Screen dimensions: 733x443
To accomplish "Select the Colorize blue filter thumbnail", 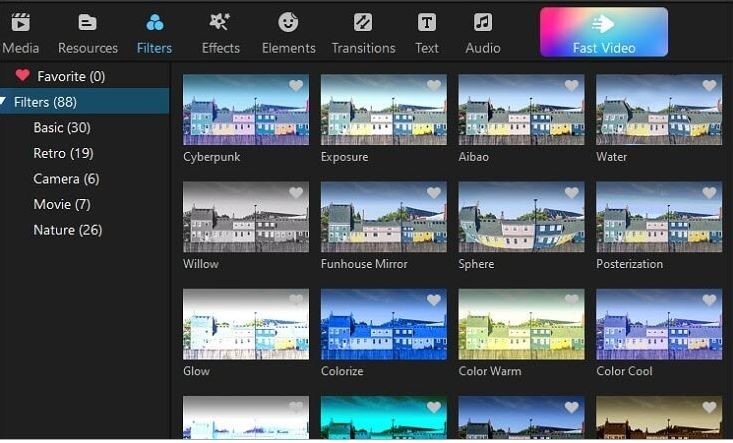I will click(384, 324).
